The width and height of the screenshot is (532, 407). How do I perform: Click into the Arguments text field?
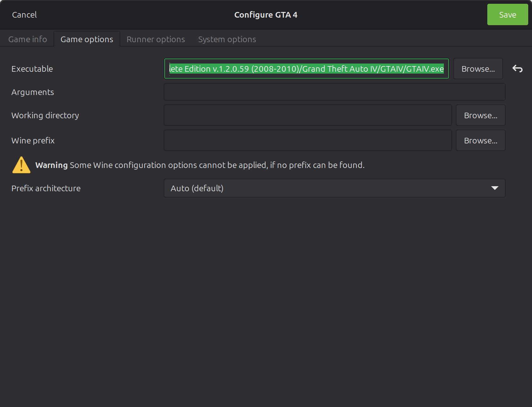pyautogui.click(x=335, y=92)
